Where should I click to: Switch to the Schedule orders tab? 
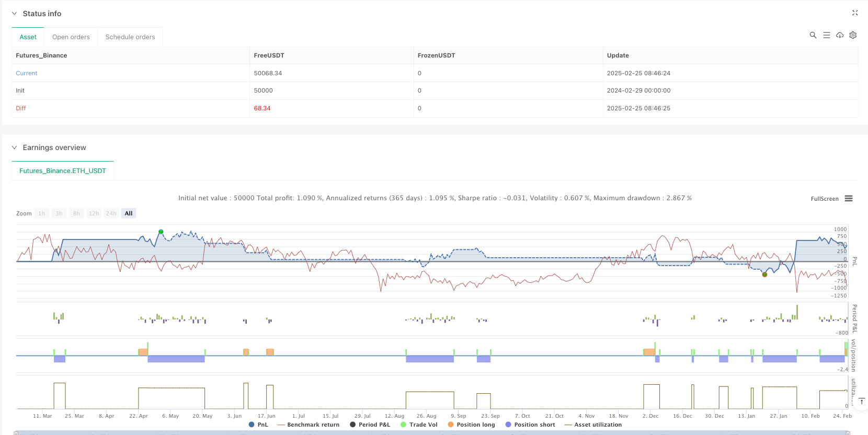(130, 37)
